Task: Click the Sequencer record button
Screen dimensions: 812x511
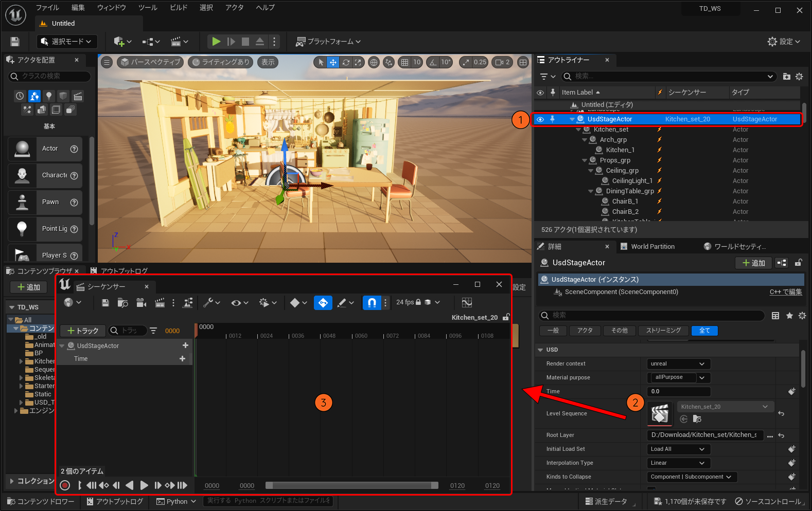Action: pyautogui.click(x=65, y=485)
